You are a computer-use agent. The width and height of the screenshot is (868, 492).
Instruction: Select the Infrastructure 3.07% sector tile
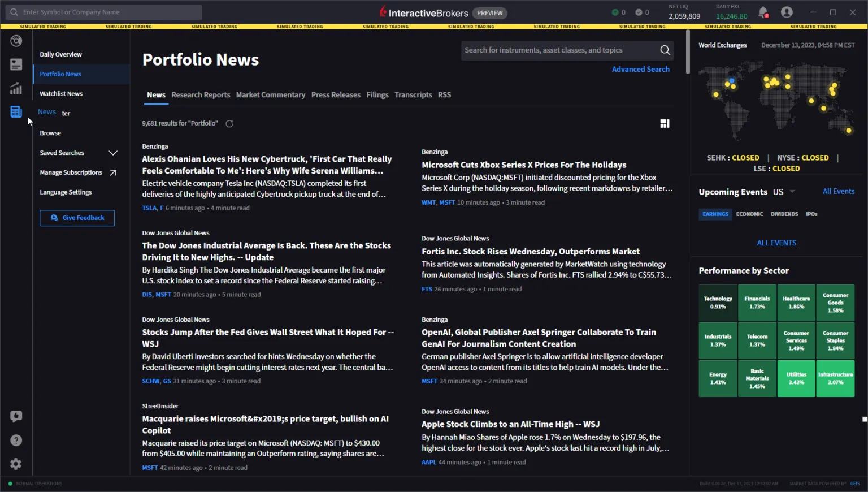835,378
